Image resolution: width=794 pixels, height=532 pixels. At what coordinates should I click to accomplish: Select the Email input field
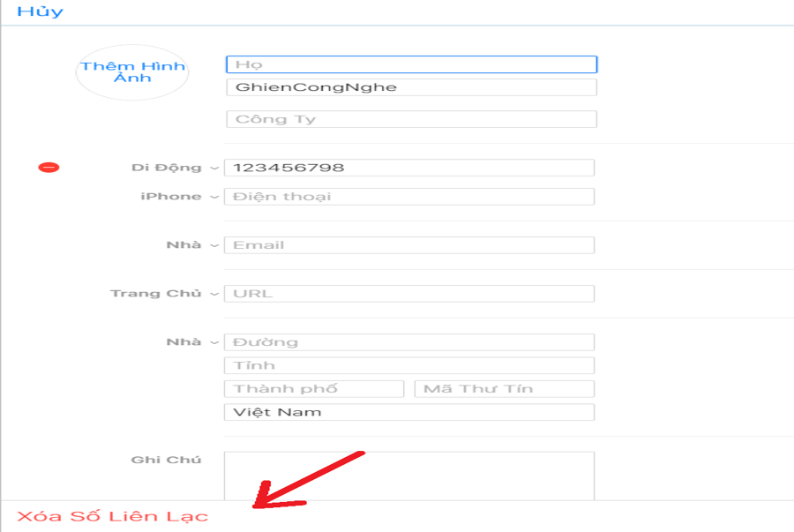click(409, 245)
